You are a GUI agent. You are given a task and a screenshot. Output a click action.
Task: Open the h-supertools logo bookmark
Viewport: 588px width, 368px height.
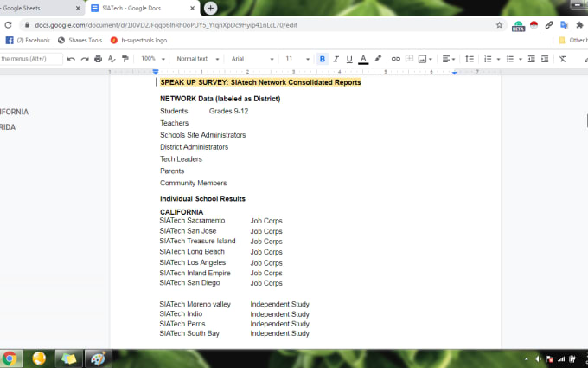pyautogui.click(x=138, y=40)
